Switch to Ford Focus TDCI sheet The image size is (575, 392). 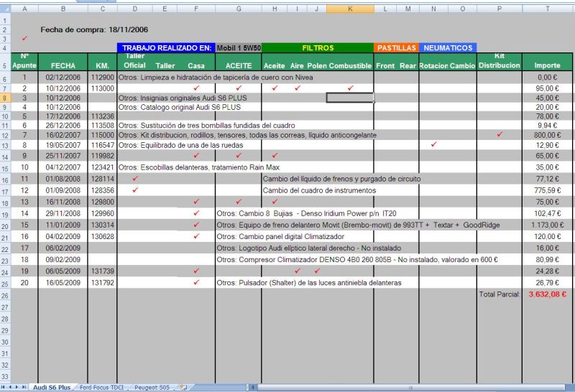(101, 387)
